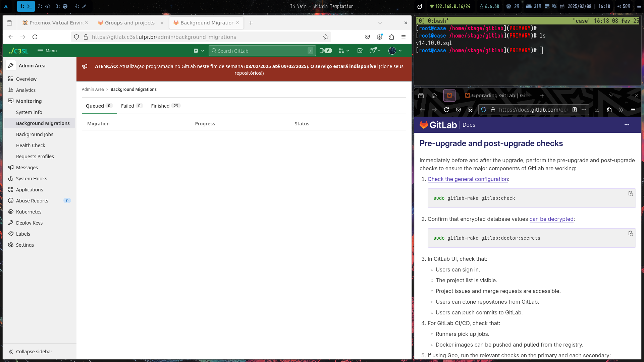Image resolution: width=644 pixels, height=362 pixels.
Task: Open the Help menu dropdown
Action: pyautogui.click(x=375, y=51)
